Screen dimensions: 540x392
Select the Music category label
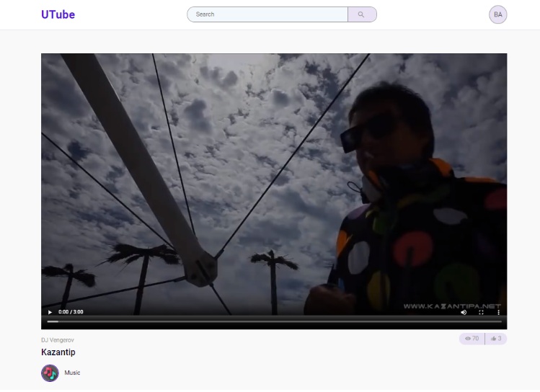72,373
